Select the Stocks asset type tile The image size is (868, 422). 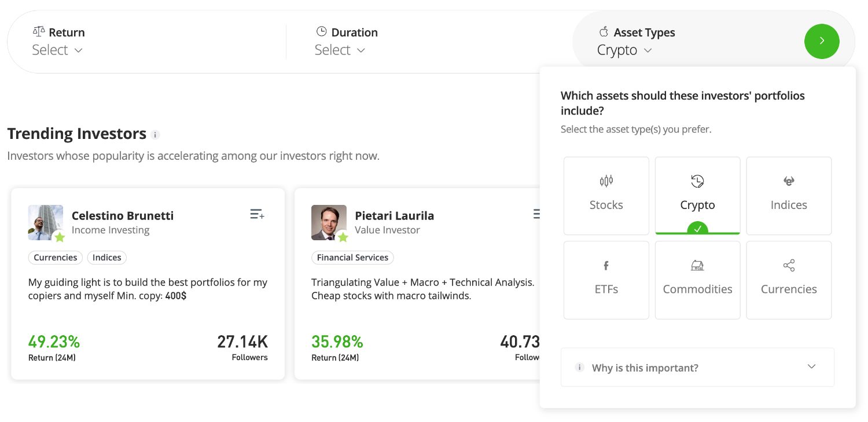(606, 196)
